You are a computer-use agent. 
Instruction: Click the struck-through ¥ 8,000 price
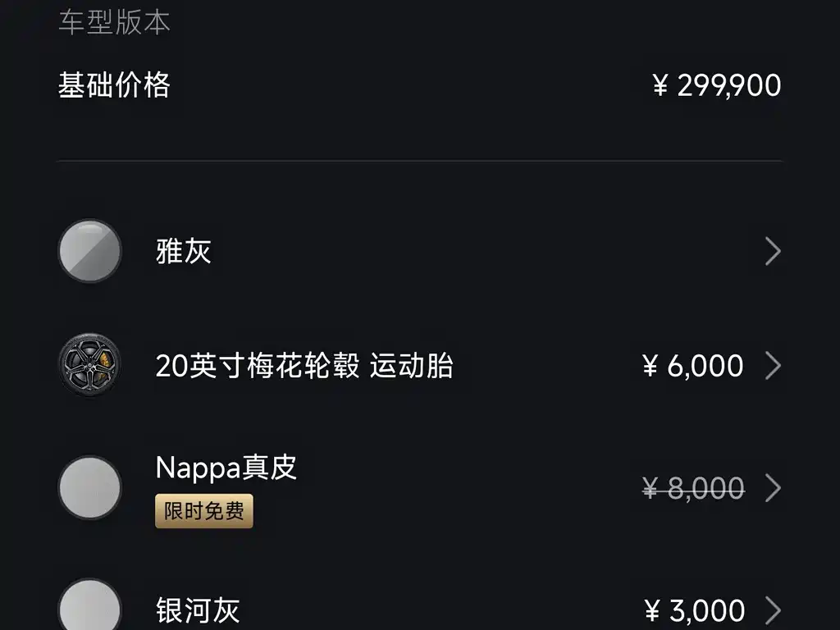point(693,489)
